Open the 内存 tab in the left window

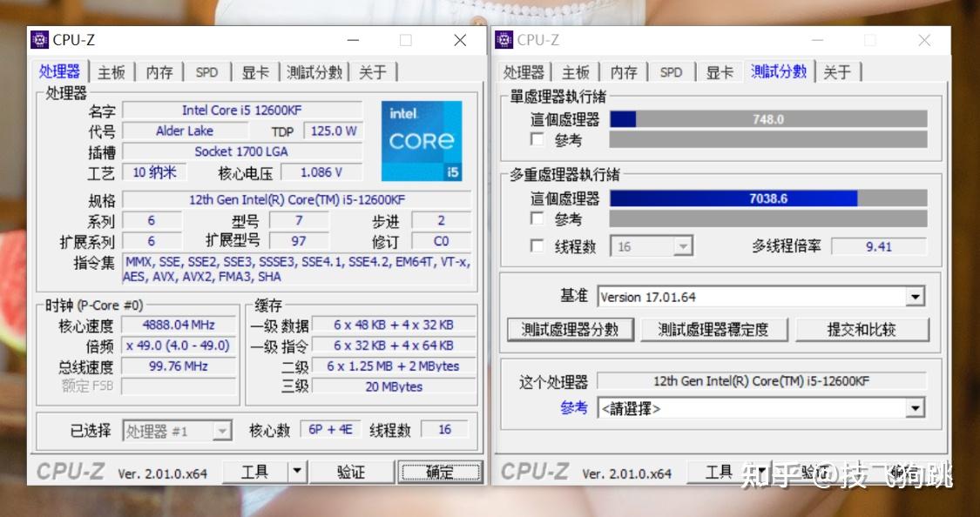159,72
